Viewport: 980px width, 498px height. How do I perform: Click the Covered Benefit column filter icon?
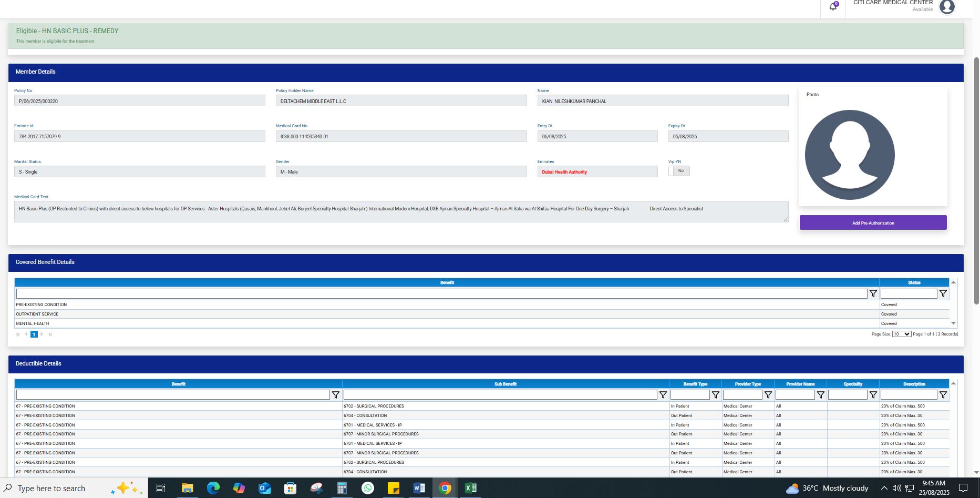[873, 293]
